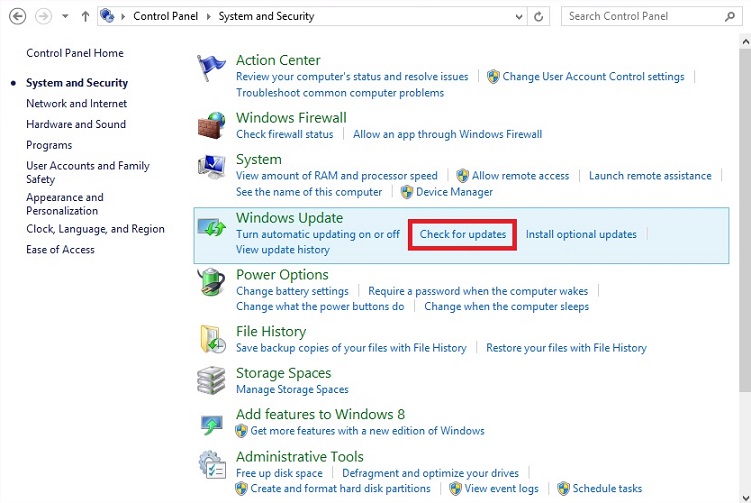This screenshot has width=751, height=503.
Task: Go back with the Back arrow button
Action: pyautogui.click(x=17, y=16)
